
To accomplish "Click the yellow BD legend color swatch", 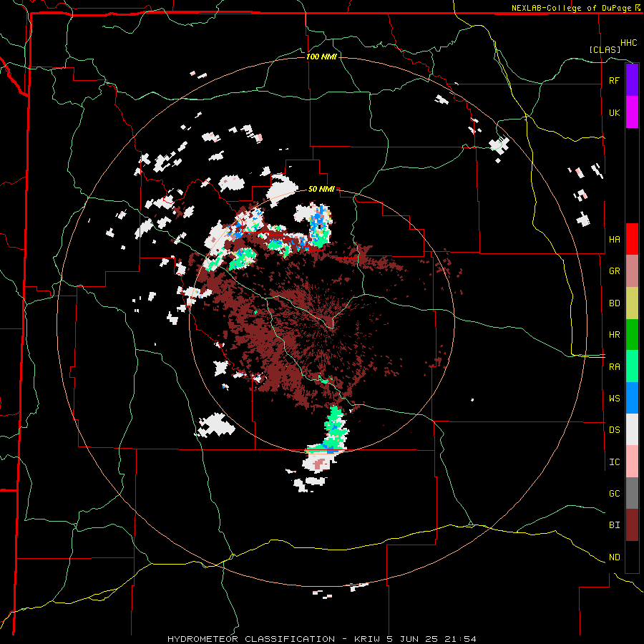I will click(x=632, y=303).
